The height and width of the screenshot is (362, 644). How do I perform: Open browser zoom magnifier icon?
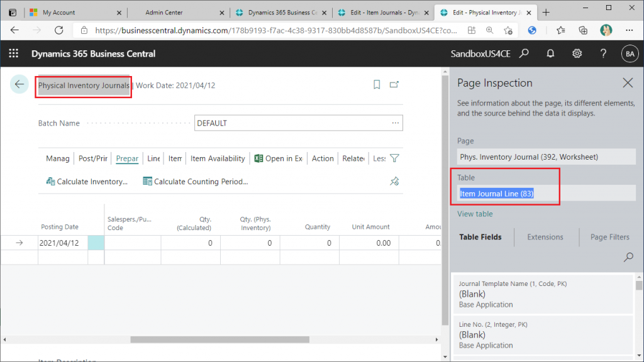coord(489,30)
